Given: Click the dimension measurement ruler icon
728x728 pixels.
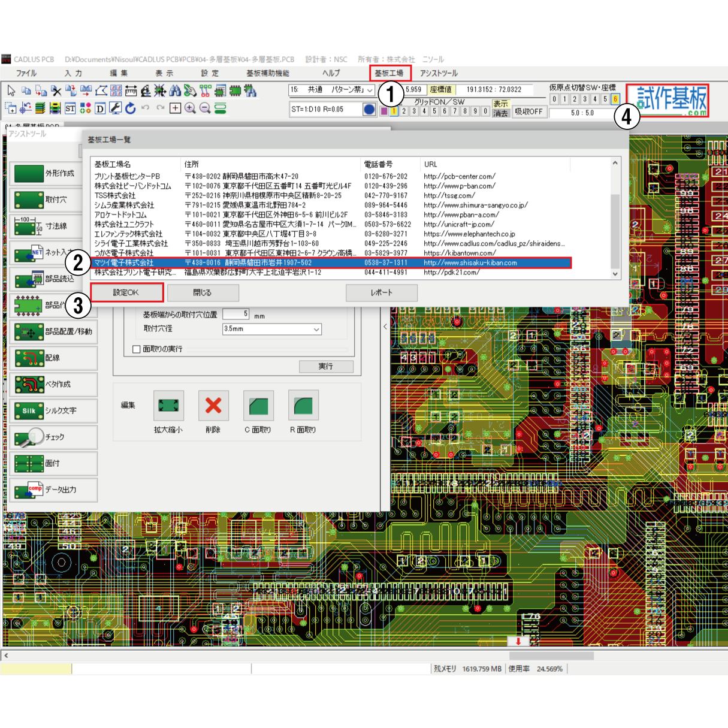Looking at the screenshot, I should tap(131, 90).
